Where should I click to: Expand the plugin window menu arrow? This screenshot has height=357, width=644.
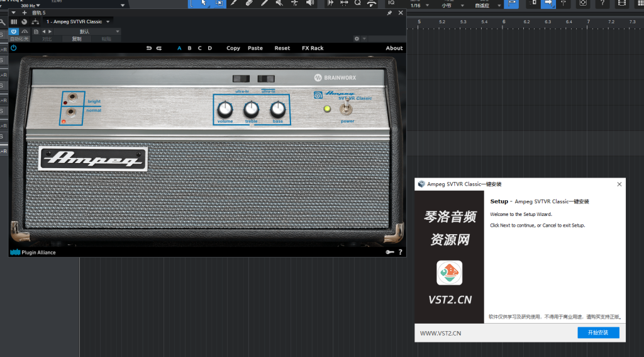click(14, 13)
